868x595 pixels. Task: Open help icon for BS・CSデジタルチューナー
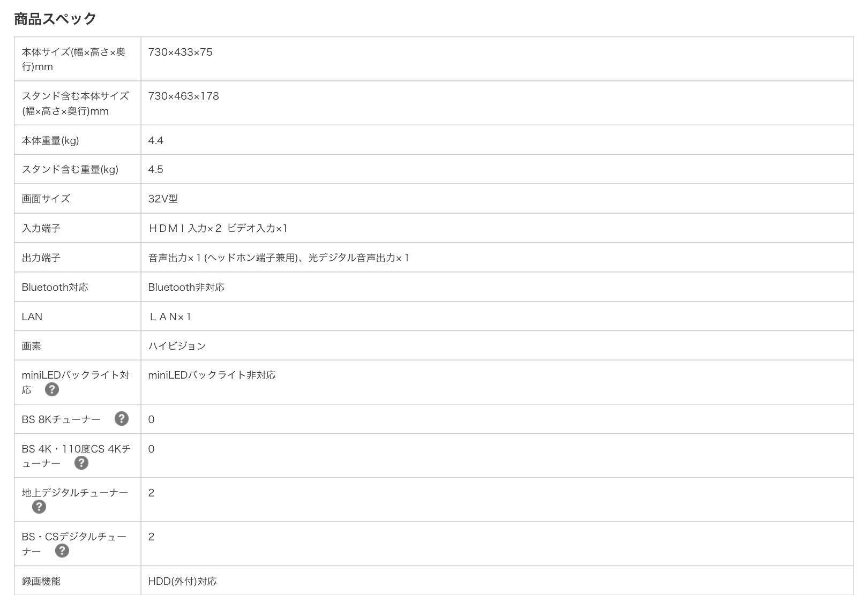click(x=62, y=551)
